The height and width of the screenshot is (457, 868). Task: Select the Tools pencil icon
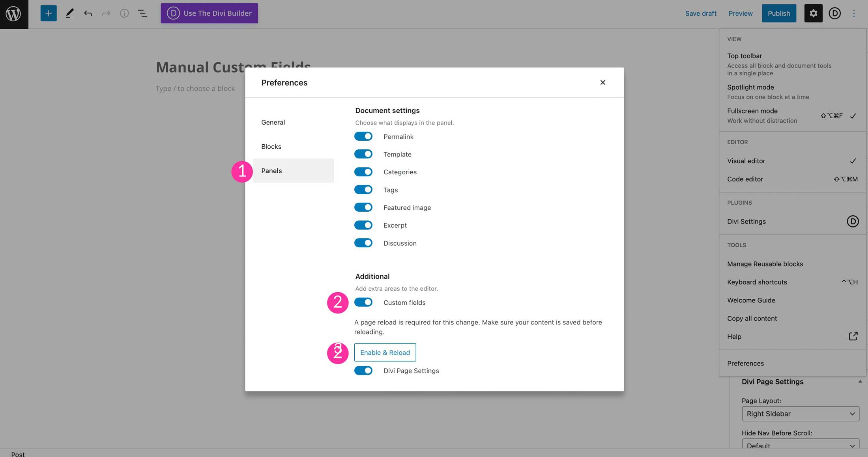[69, 13]
